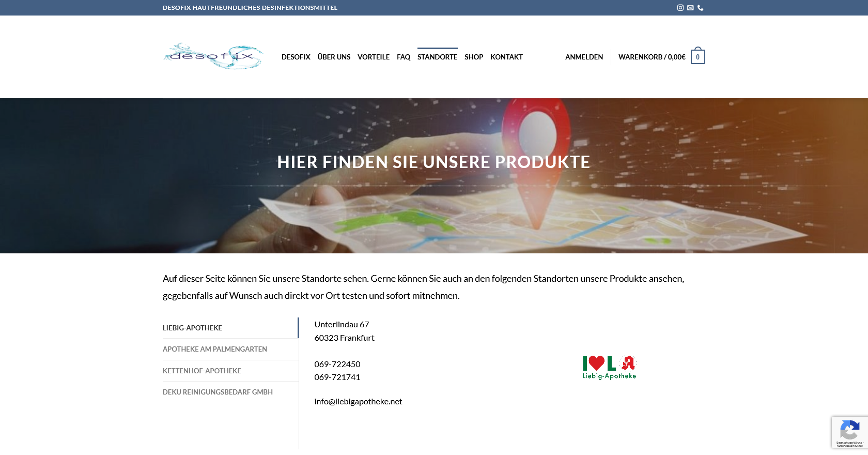This screenshot has width=868, height=455.
Task: Navigate to the FAQ page
Action: pos(404,57)
